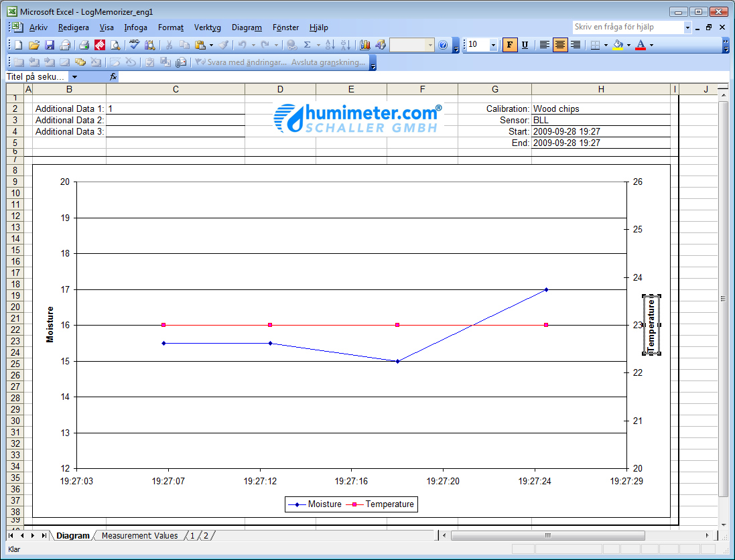Open the Format menu
Viewport: 735px width, 560px height.
click(171, 27)
